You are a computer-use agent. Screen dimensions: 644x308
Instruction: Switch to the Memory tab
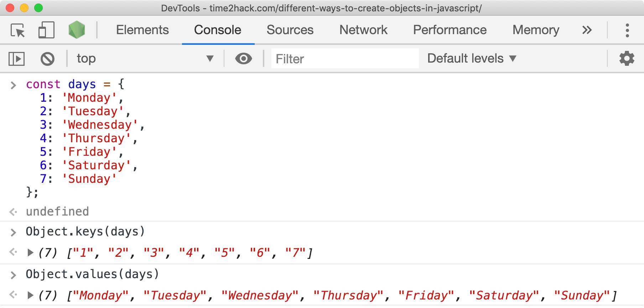[536, 30]
